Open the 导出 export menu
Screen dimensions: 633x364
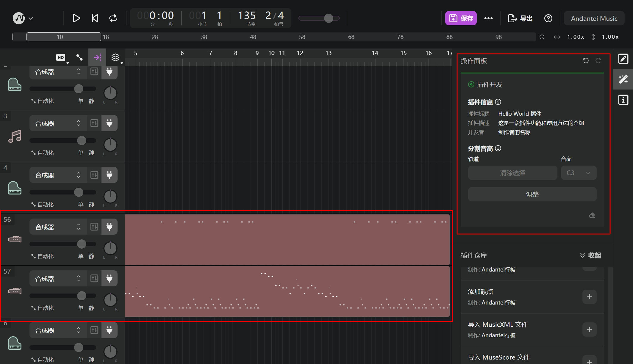click(520, 18)
